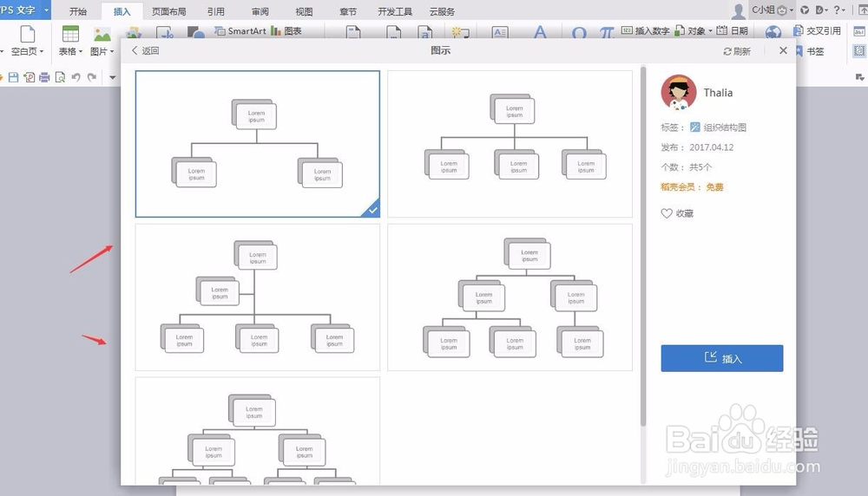Close the 图示 dialog

783,51
